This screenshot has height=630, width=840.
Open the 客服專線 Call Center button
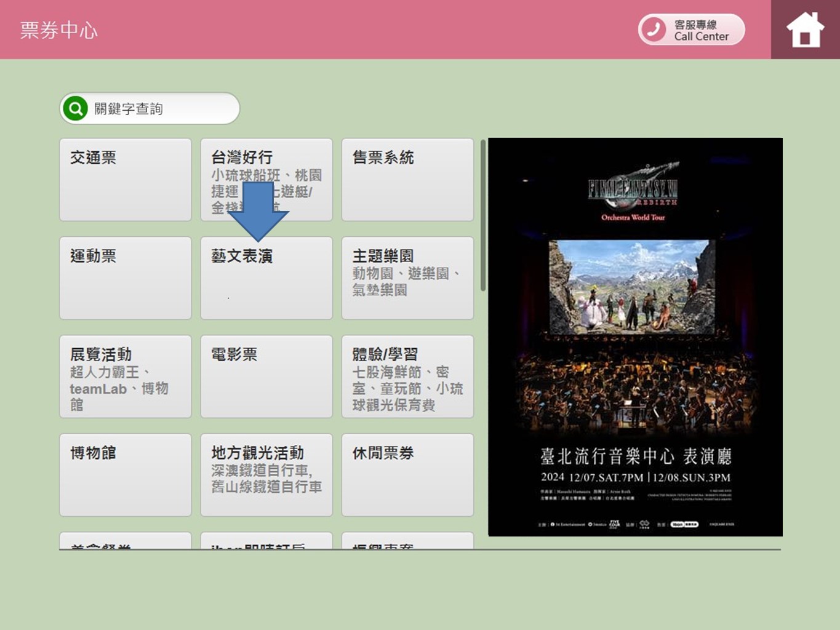pyautogui.click(x=692, y=30)
